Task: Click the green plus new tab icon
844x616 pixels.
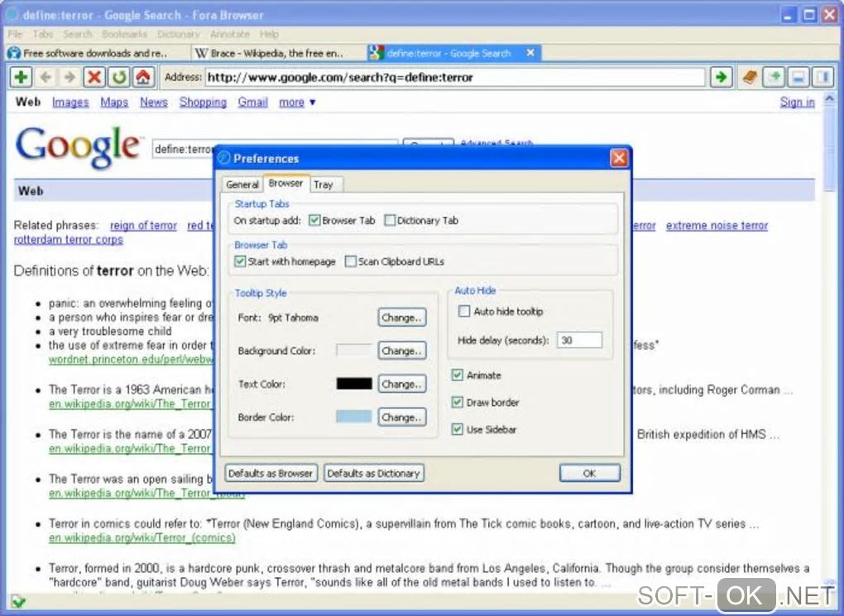Action: point(22,78)
